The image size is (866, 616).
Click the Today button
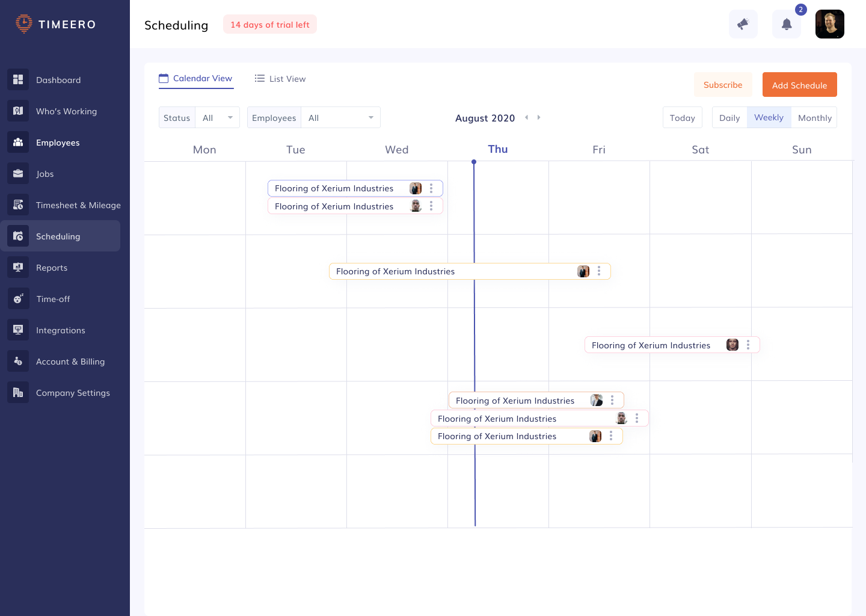click(683, 117)
